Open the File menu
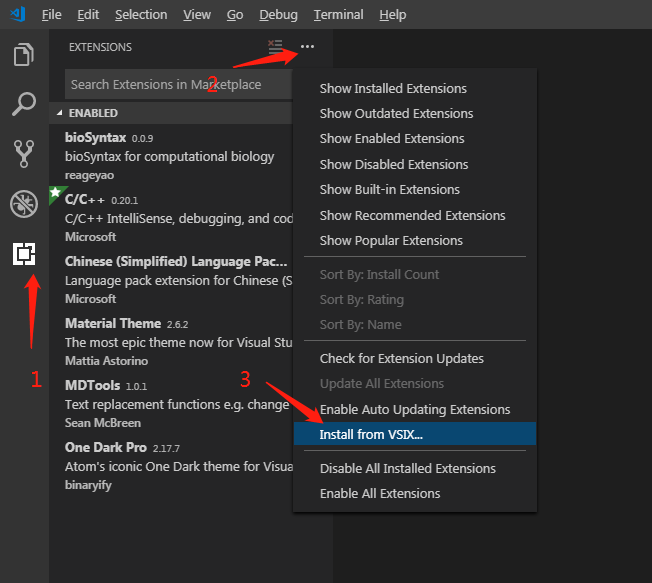This screenshot has width=652, height=583. (52, 15)
